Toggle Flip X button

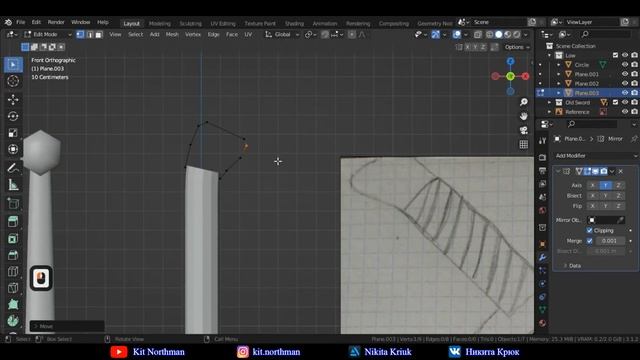[x=593, y=206]
